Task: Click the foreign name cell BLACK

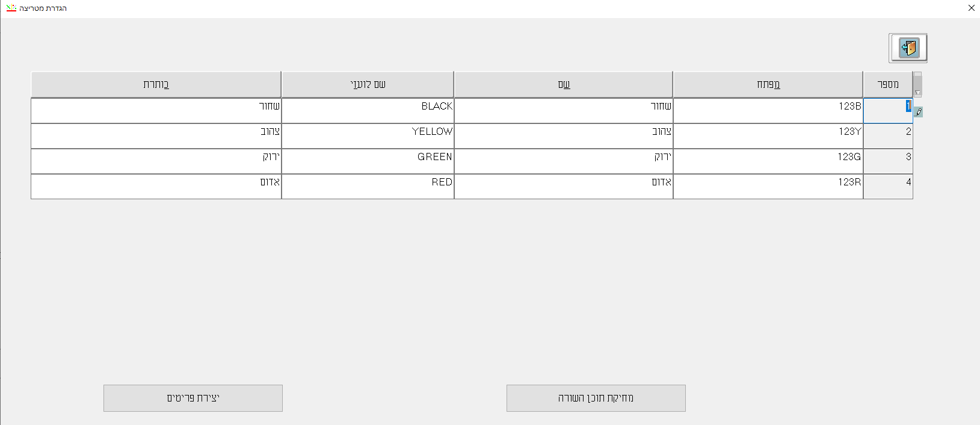Action: coord(368,111)
